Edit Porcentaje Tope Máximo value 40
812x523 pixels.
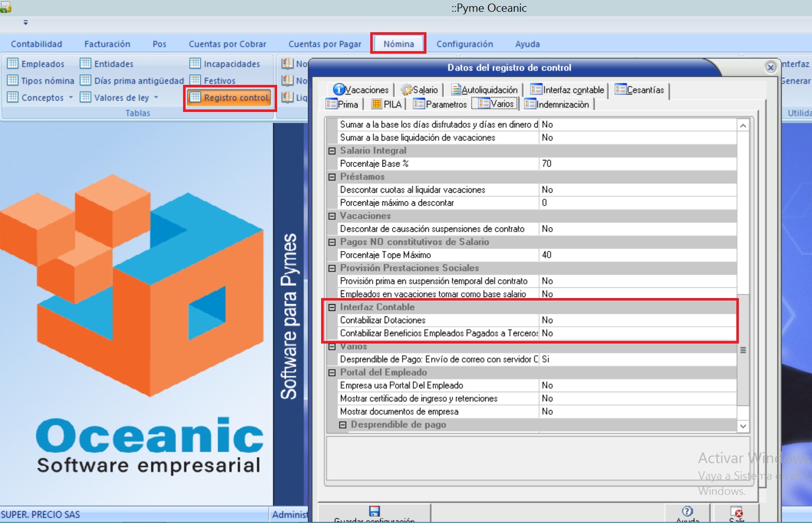coord(638,255)
